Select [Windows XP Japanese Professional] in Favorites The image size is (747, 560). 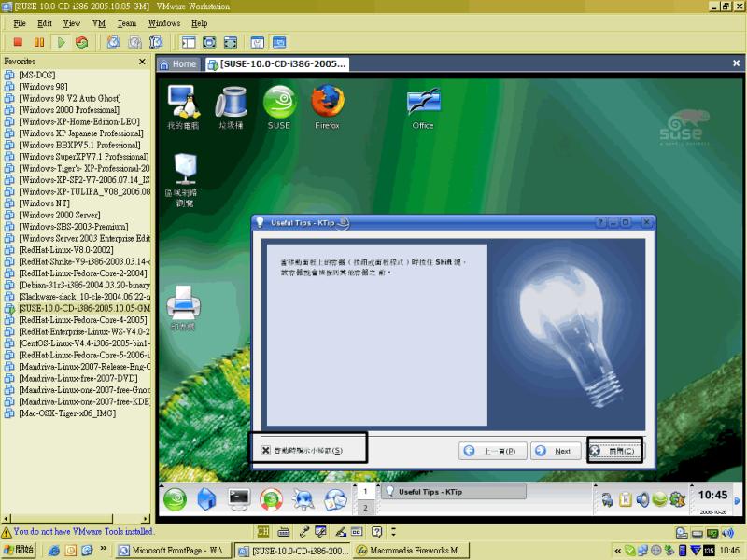click(81, 133)
